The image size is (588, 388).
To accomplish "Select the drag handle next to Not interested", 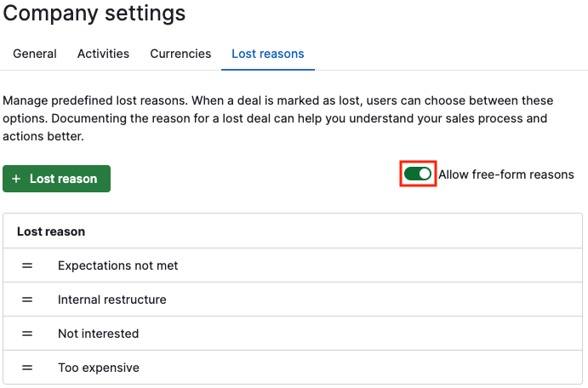I will [x=27, y=334].
